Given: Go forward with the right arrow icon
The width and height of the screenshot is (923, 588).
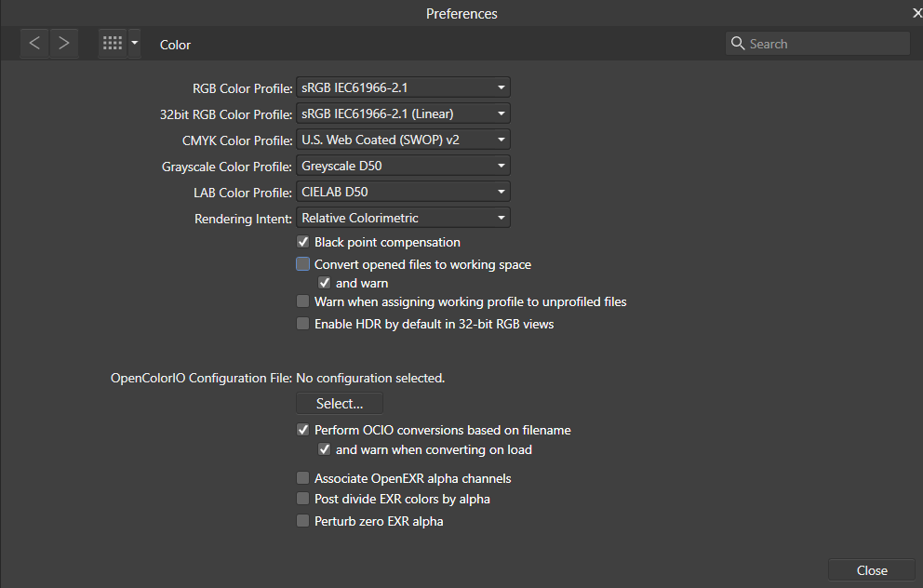Looking at the screenshot, I should (x=64, y=43).
